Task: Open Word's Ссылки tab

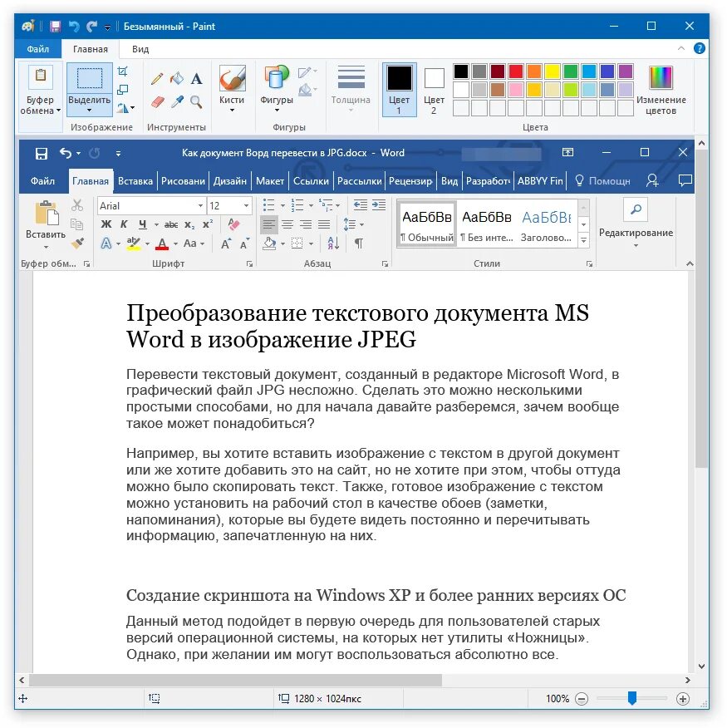Action: pyautogui.click(x=311, y=181)
